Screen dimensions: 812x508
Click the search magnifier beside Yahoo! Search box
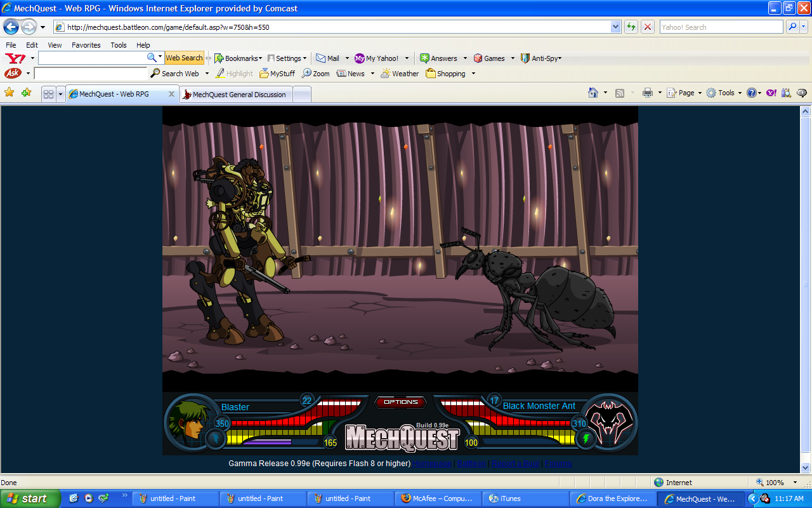click(792, 27)
